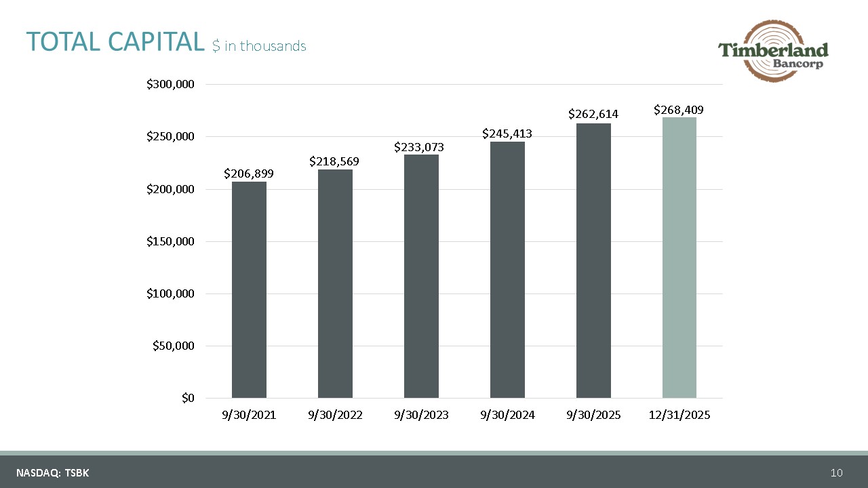The width and height of the screenshot is (868, 488).
Task: Click the light green 12/31/2025 bar
Action: pyautogui.click(x=679, y=258)
